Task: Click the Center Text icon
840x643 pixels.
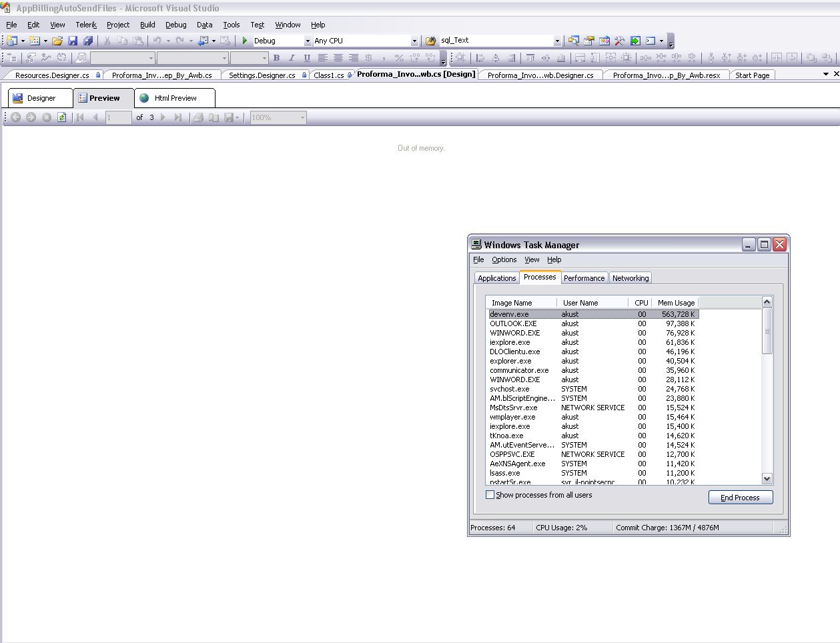Action: [x=338, y=58]
